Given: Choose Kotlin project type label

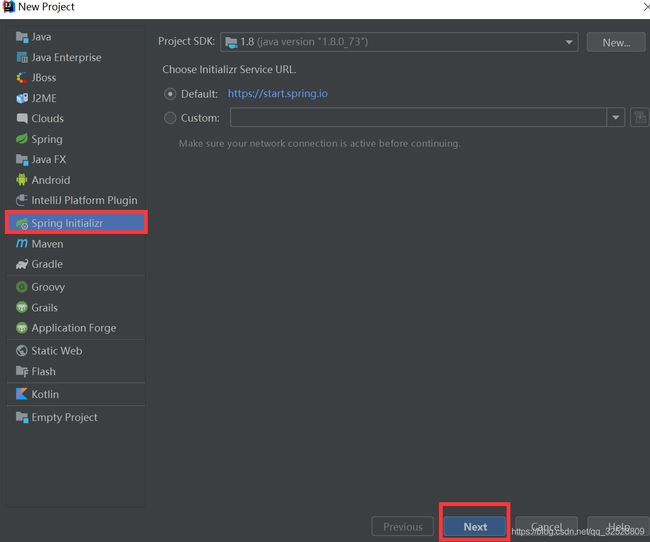Looking at the screenshot, I should [45, 394].
